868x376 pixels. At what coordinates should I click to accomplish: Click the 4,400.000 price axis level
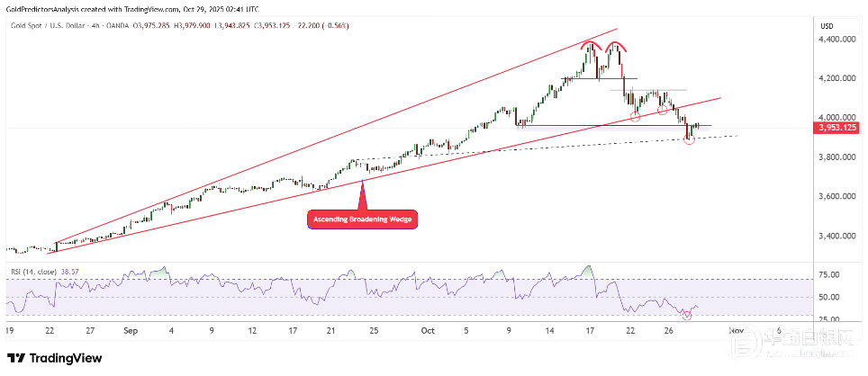[x=836, y=40]
